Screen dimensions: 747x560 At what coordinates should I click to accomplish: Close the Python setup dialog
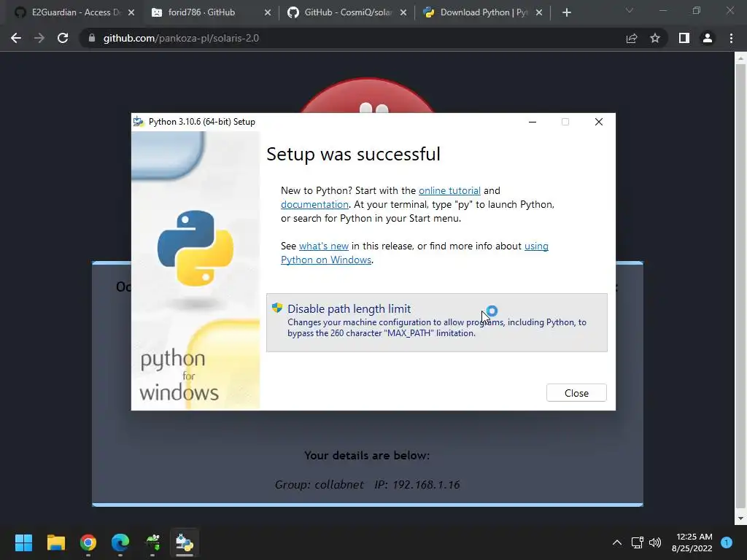576,393
